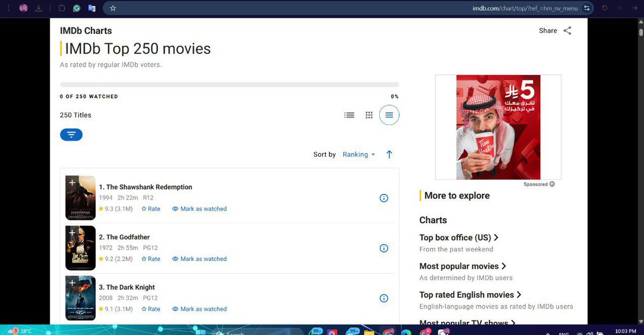
Task: Add The Shawshank Redemption to watchlist
Action: [x=72, y=182]
